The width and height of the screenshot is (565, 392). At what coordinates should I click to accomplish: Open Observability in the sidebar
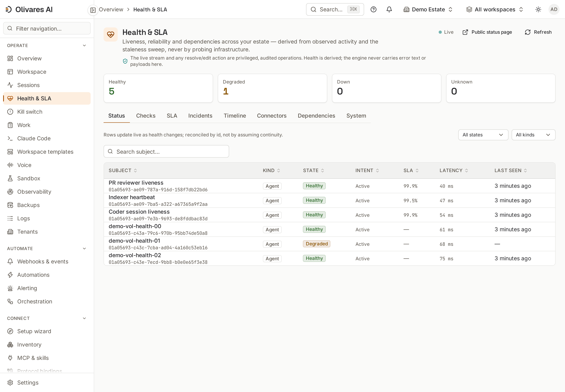coord(47,191)
